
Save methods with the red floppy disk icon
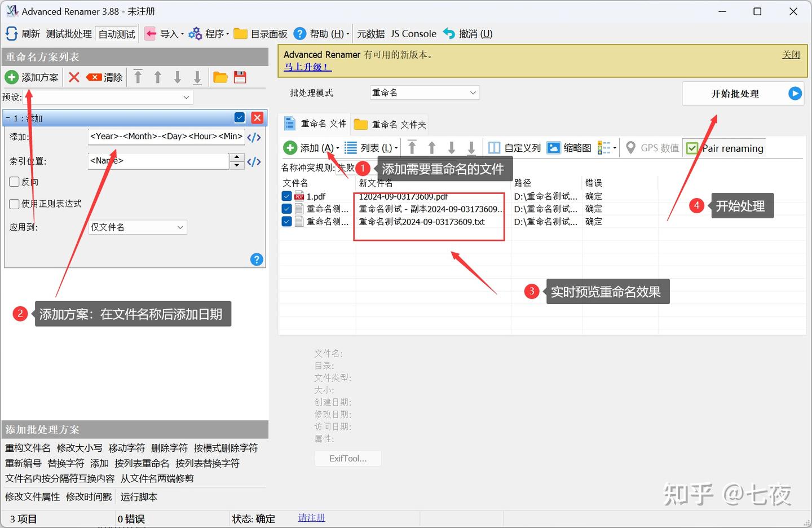tap(240, 77)
